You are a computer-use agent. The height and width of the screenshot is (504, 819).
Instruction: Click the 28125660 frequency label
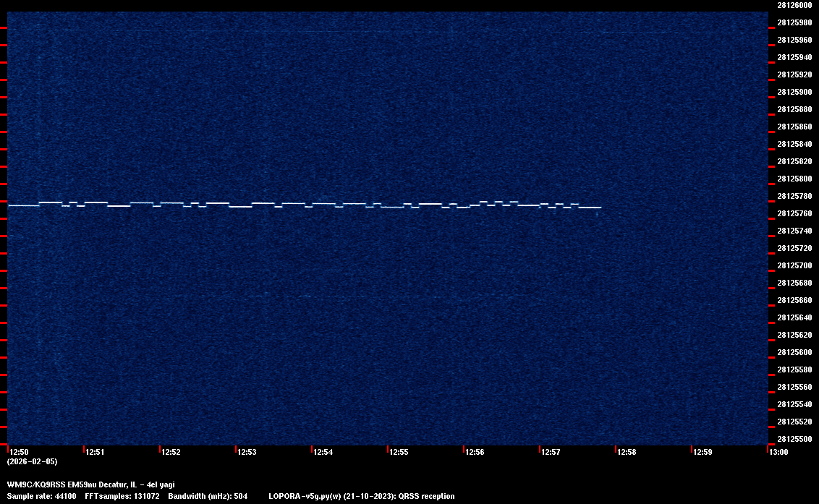tap(794, 300)
